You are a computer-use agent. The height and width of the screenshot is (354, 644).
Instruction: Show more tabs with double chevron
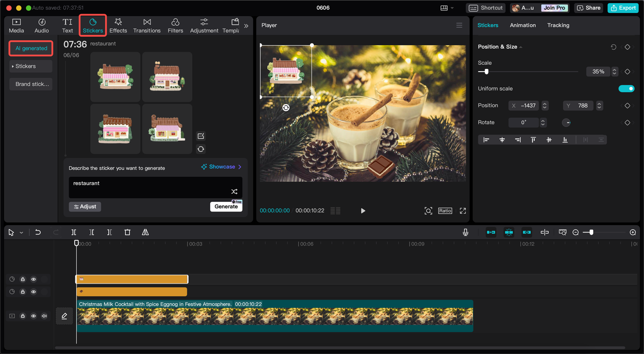coord(246,26)
